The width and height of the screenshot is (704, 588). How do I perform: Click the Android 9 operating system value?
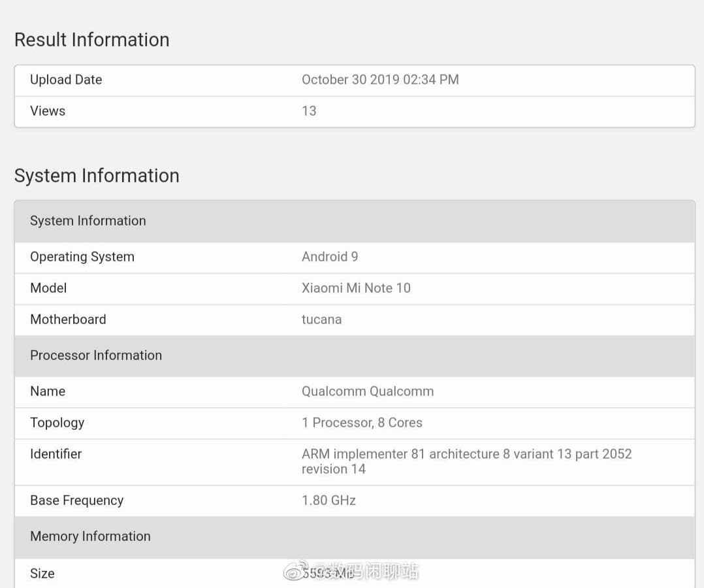pyautogui.click(x=330, y=257)
